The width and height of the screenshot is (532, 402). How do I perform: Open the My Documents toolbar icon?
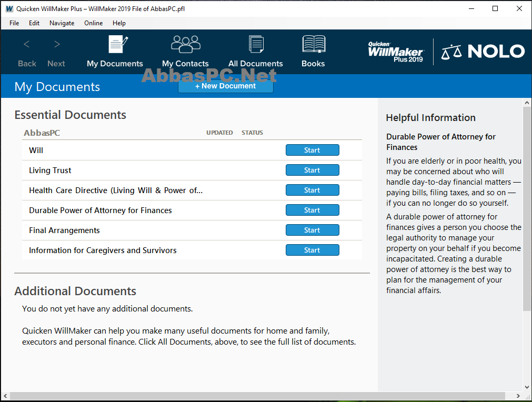(x=118, y=44)
